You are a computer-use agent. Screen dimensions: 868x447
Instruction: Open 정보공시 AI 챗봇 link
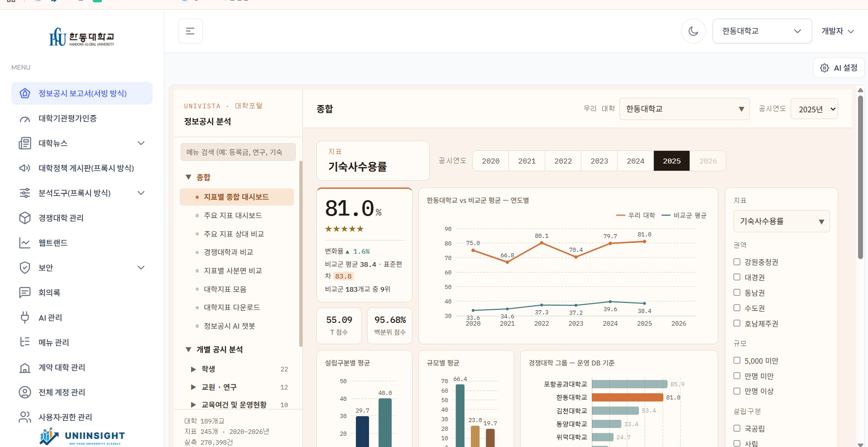click(x=230, y=326)
